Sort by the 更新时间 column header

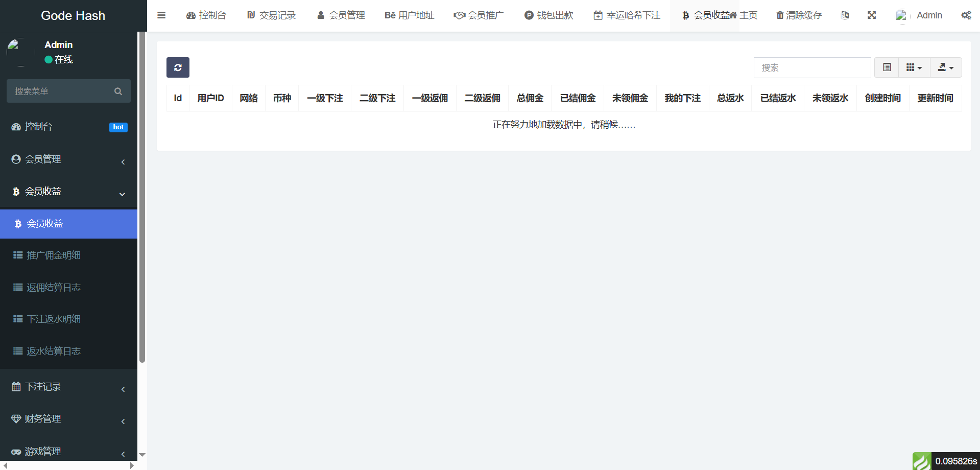pos(936,98)
